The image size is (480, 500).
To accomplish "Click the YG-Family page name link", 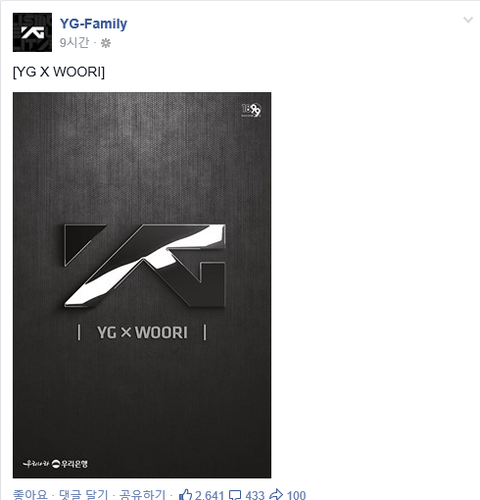I will coord(93,24).
